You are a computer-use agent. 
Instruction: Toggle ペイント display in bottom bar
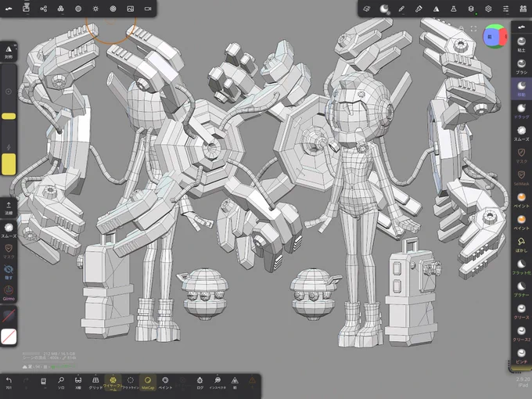click(x=165, y=383)
